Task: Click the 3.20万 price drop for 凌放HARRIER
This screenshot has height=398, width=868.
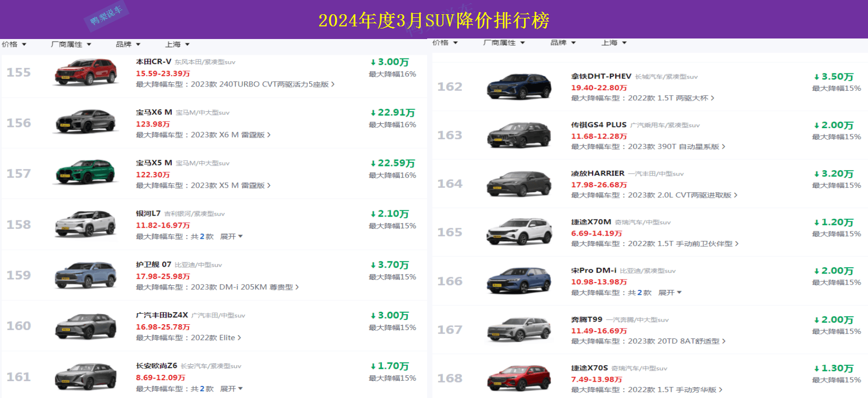Action: [834, 174]
